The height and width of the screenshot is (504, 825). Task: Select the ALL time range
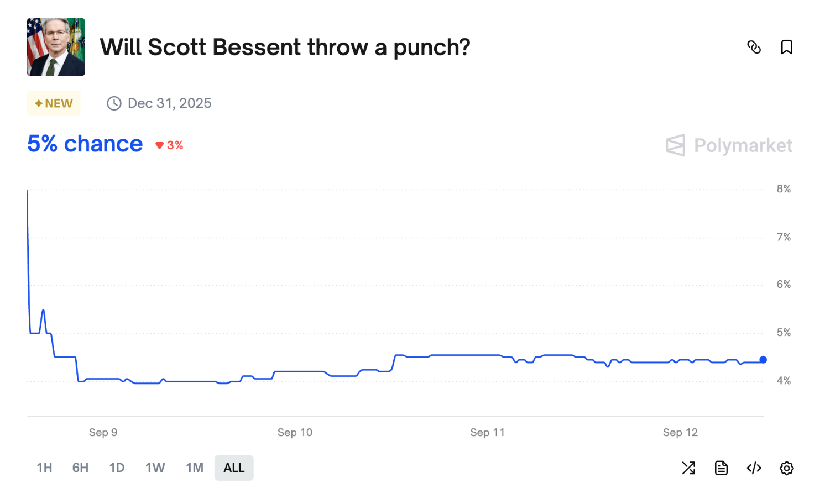(234, 468)
